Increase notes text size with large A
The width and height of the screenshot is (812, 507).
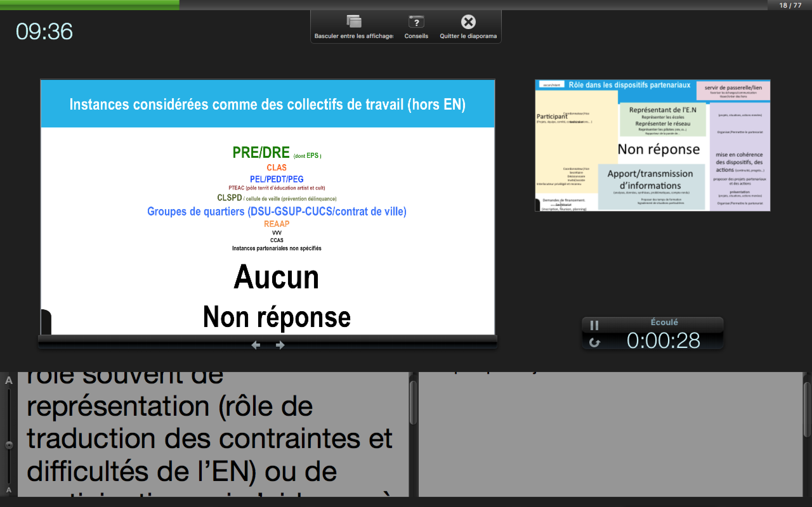pyautogui.click(x=9, y=381)
